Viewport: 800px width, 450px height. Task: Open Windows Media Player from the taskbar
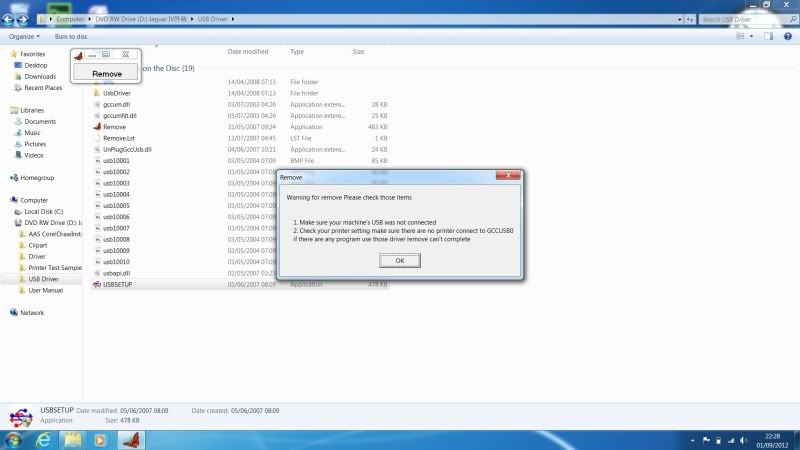click(x=100, y=440)
